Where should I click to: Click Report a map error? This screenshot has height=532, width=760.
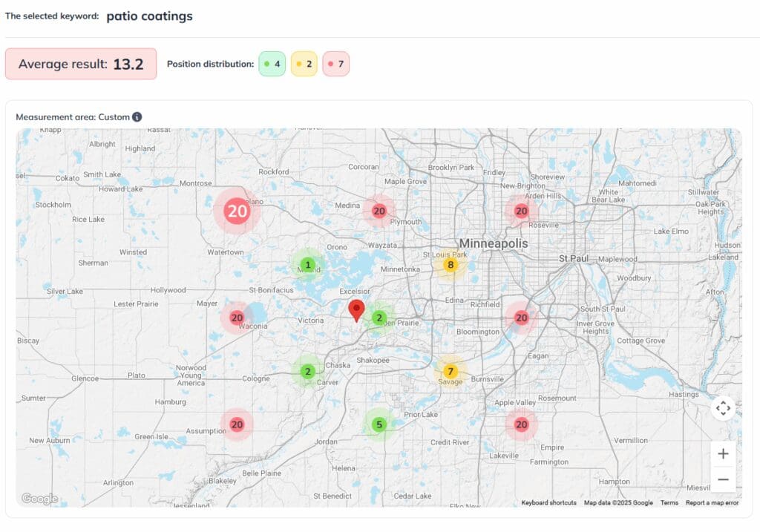coord(712,503)
